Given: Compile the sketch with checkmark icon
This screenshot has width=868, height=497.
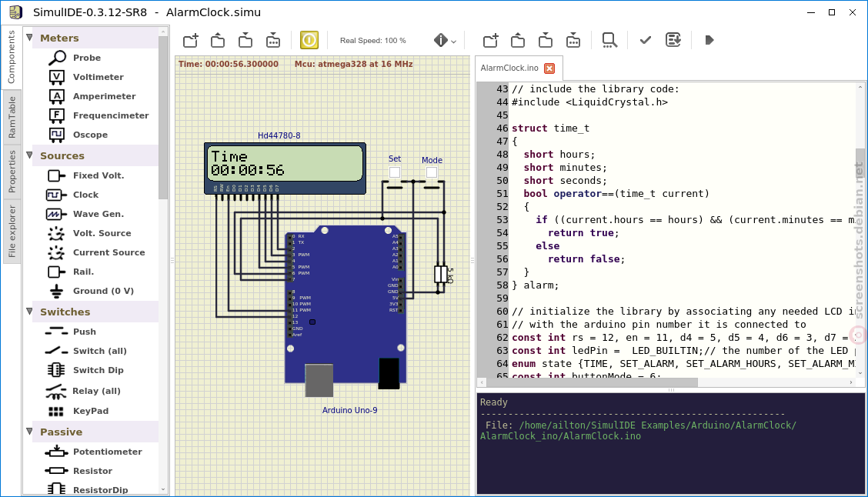Looking at the screenshot, I should (646, 41).
